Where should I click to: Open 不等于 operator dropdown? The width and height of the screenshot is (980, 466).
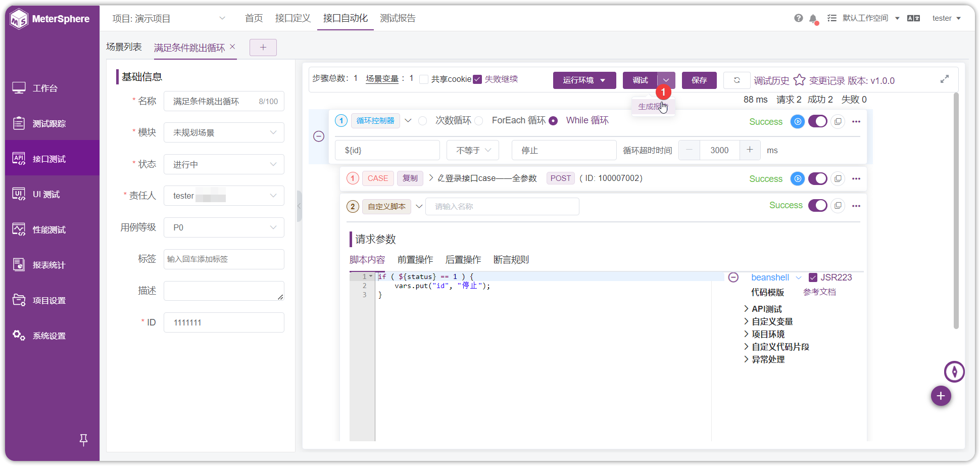473,150
